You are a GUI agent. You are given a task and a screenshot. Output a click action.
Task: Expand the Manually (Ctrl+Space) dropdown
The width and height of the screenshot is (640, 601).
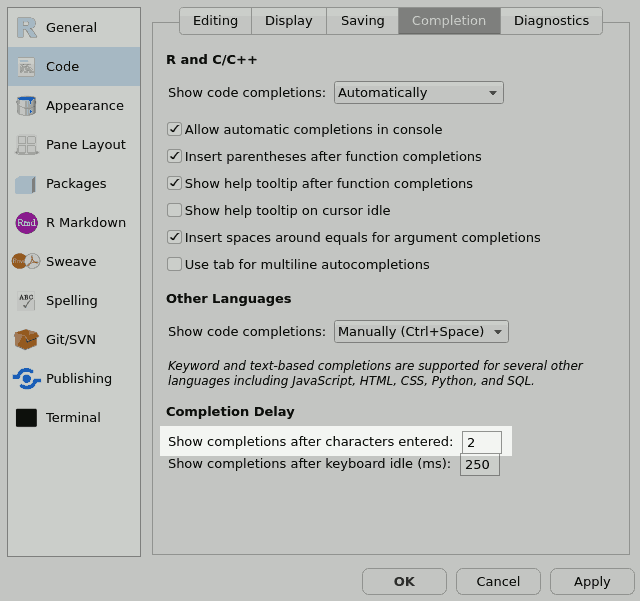coord(421,332)
